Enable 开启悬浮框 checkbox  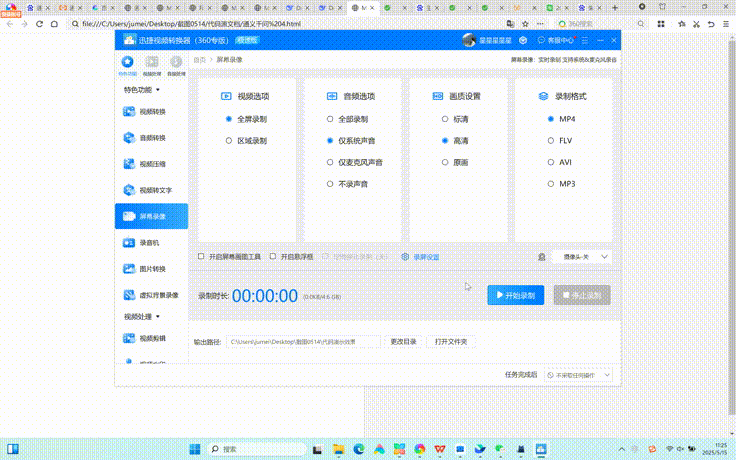273,256
